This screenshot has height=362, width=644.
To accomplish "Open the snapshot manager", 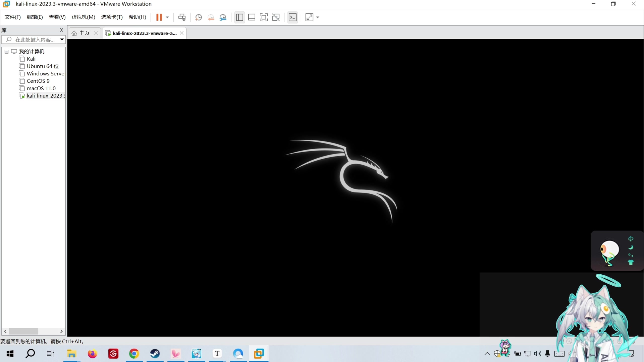I will point(223,17).
